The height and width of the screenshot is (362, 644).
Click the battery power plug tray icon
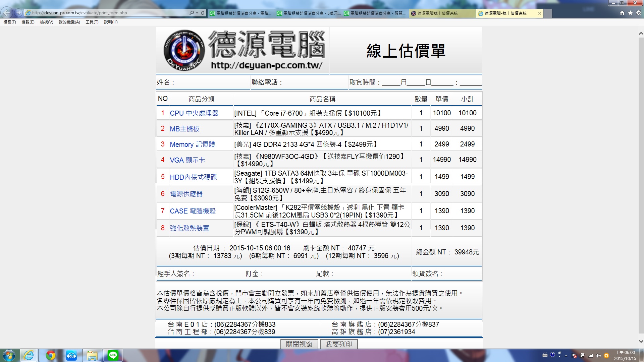coord(582,356)
